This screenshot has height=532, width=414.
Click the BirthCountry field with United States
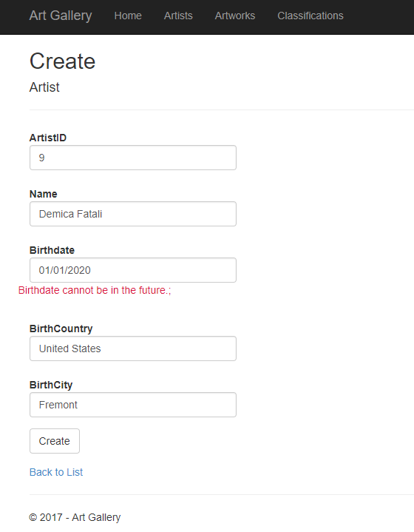click(x=133, y=349)
